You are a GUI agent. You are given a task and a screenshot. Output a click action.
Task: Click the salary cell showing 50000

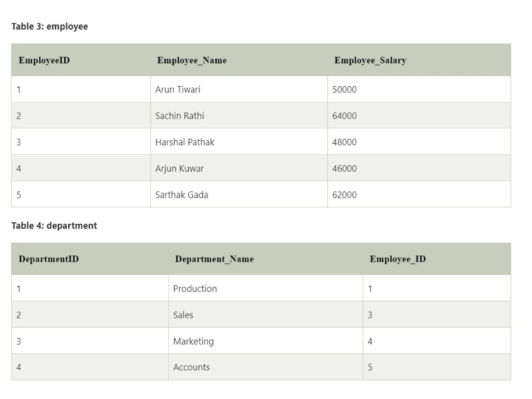click(344, 90)
